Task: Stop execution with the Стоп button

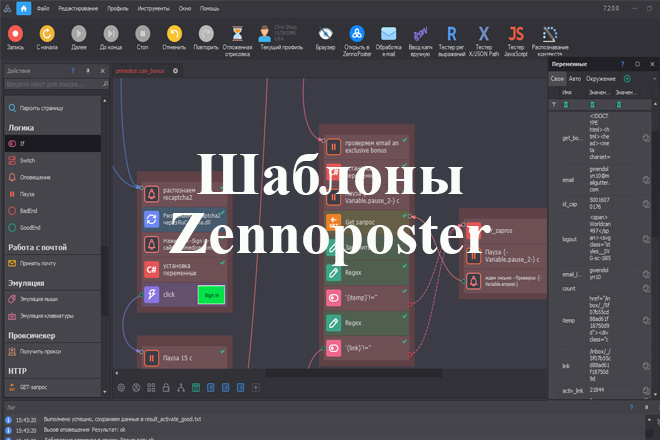Action: pyautogui.click(x=143, y=37)
